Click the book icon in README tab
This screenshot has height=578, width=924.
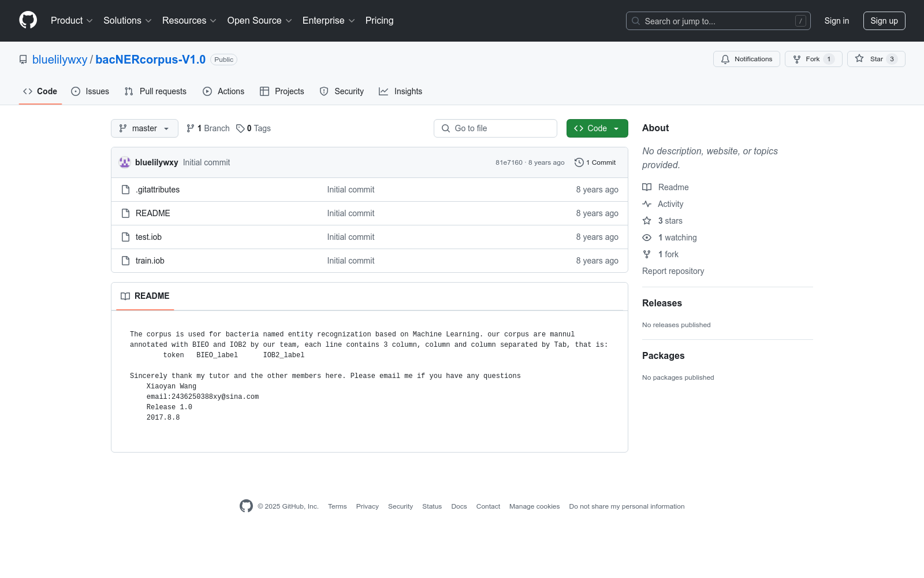click(125, 296)
